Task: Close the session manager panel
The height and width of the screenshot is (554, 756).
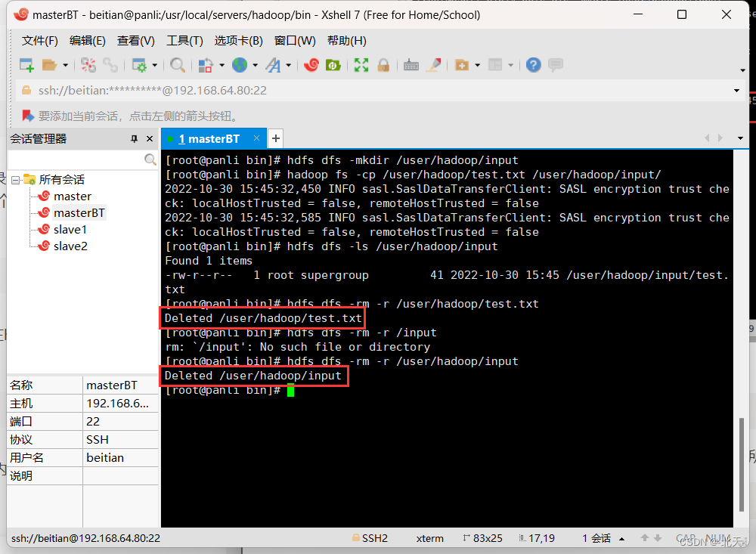Action: (x=150, y=139)
